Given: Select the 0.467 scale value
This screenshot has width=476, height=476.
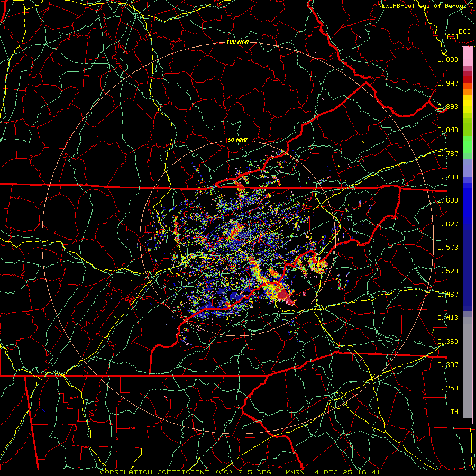Looking at the screenshot, I should pyautogui.click(x=448, y=295).
